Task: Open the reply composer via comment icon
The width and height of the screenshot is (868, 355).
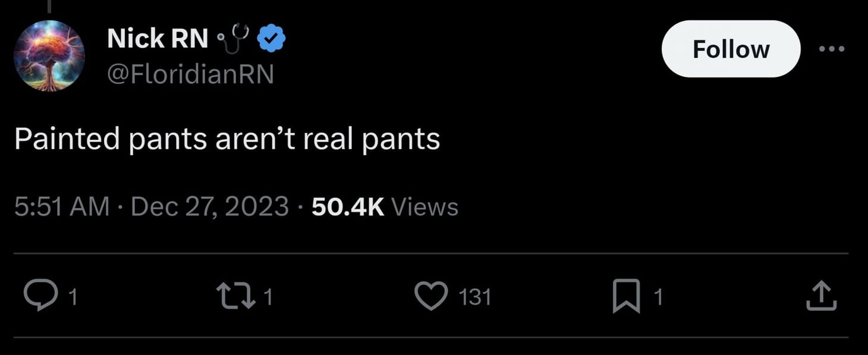Action: coord(41,294)
